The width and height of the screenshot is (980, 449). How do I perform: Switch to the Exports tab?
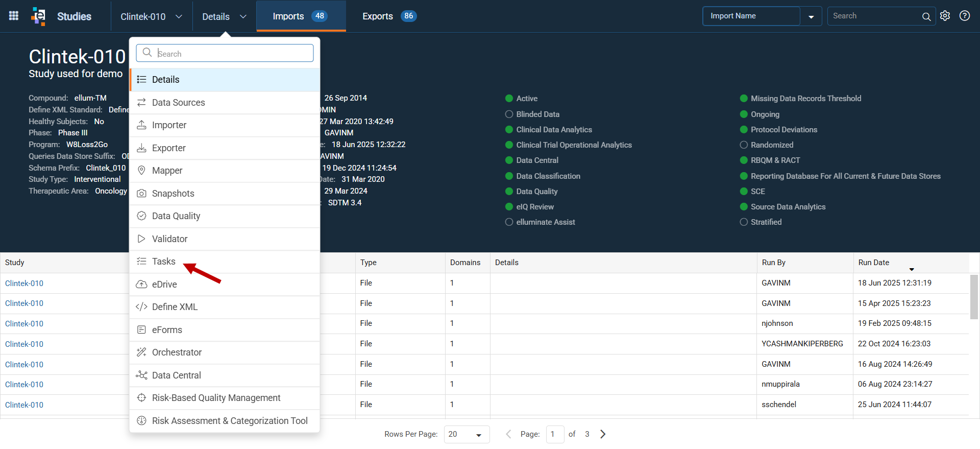pos(389,16)
